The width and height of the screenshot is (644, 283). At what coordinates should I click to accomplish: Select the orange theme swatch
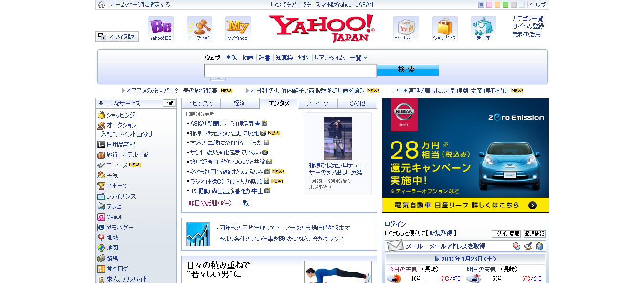coord(497,5)
